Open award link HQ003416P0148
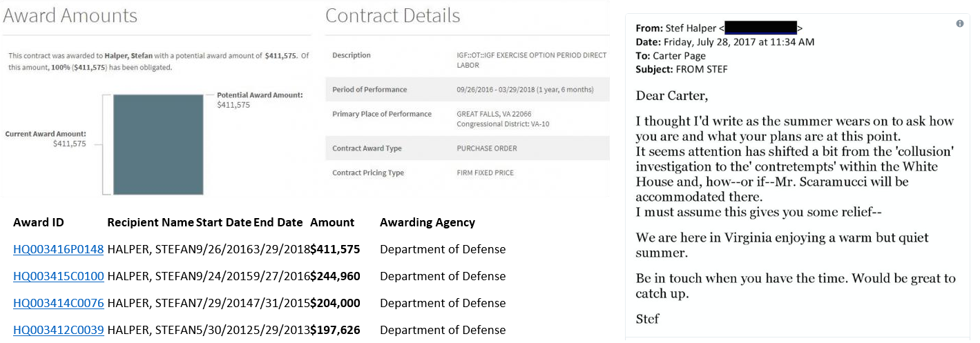980x343 pixels. tap(58, 249)
